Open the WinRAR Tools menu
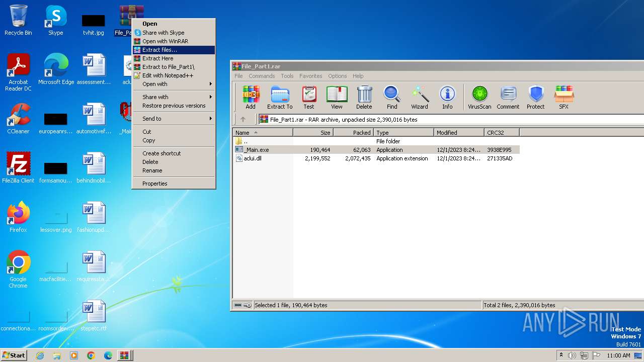Viewport: 644px width, 362px height. (287, 76)
